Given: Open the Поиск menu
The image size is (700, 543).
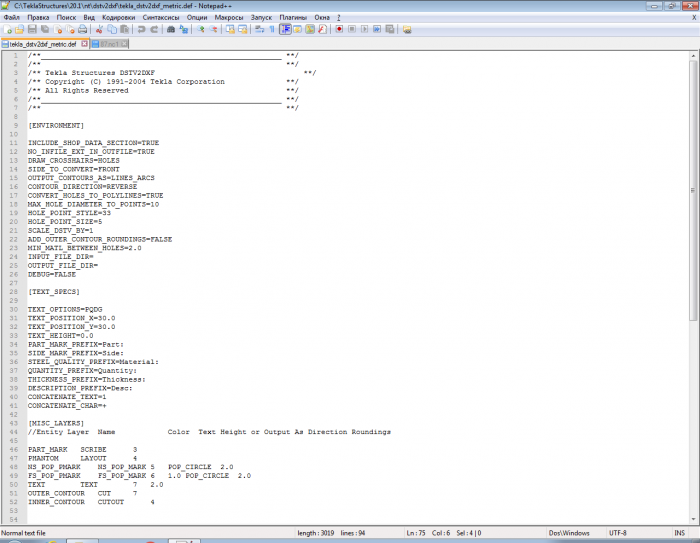Looking at the screenshot, I should coord(66,17).
